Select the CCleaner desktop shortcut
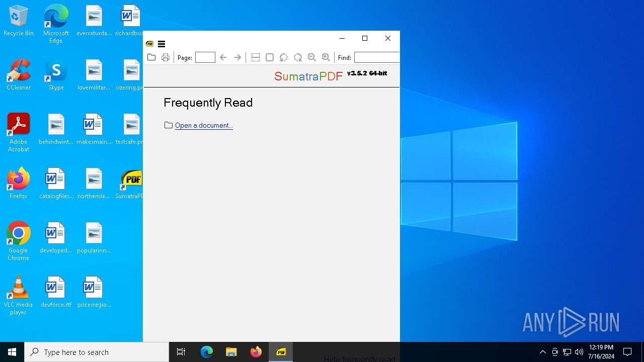644x362 pixels. (19, 75)
